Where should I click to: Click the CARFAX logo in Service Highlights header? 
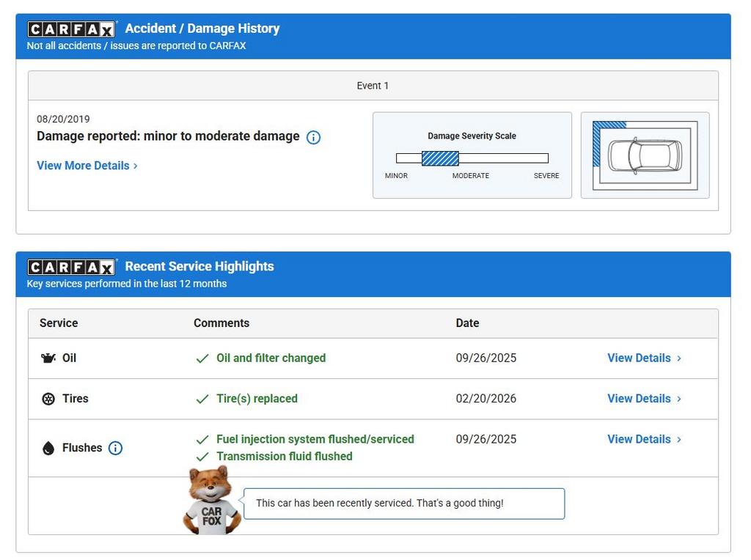coord(71,267)
